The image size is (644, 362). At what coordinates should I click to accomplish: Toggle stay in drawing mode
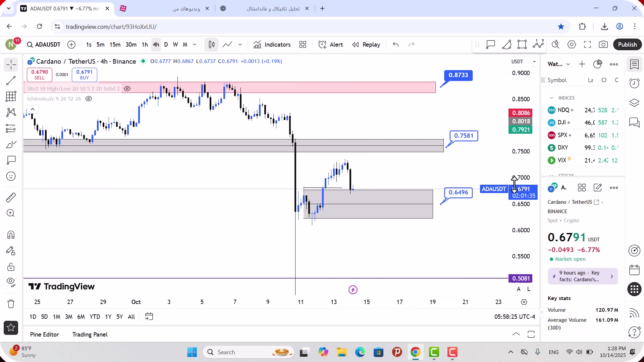pos(11,251)
